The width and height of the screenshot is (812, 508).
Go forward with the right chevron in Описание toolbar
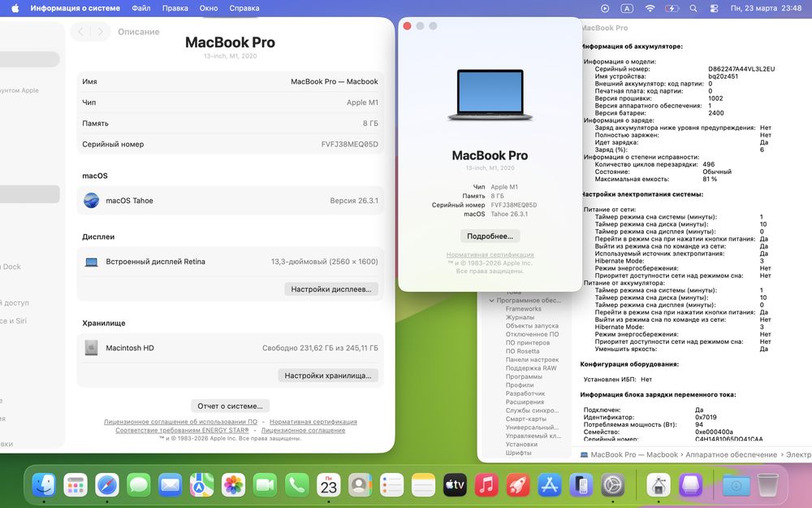(x=101, y=32)
